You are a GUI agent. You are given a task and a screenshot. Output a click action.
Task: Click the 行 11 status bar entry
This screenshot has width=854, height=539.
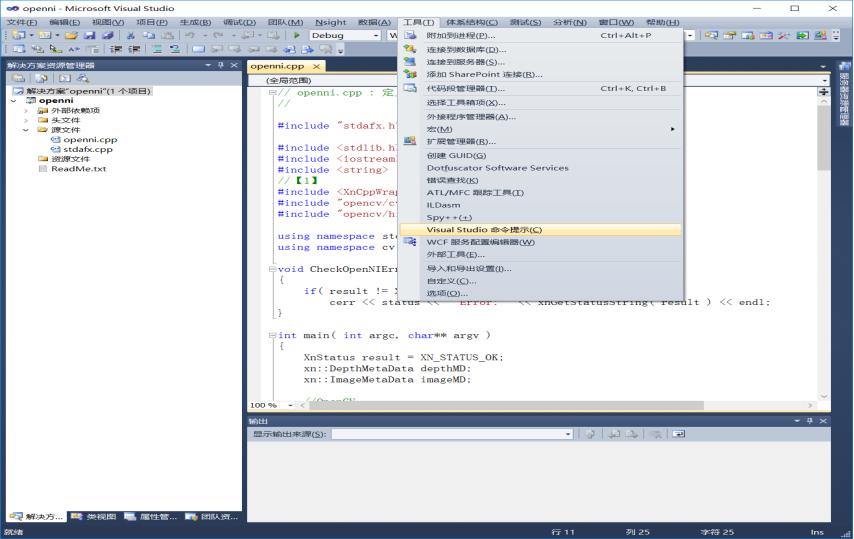(x=563, y=532)
